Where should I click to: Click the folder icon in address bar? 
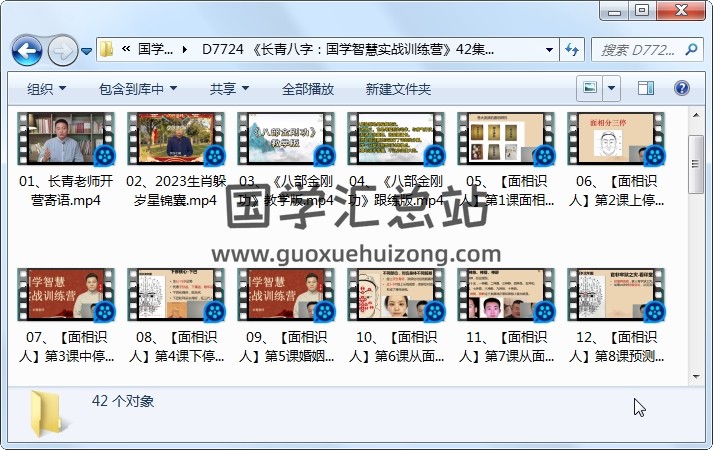pos(106,49)
